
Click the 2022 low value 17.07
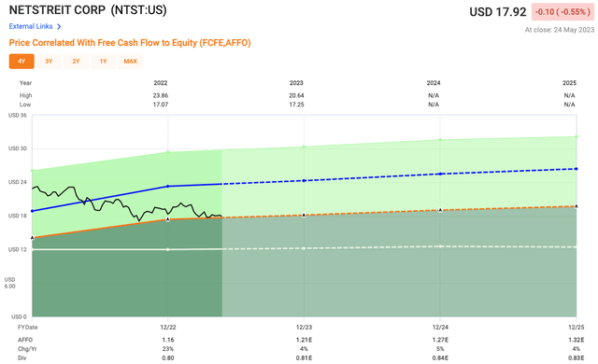point(161,105)
